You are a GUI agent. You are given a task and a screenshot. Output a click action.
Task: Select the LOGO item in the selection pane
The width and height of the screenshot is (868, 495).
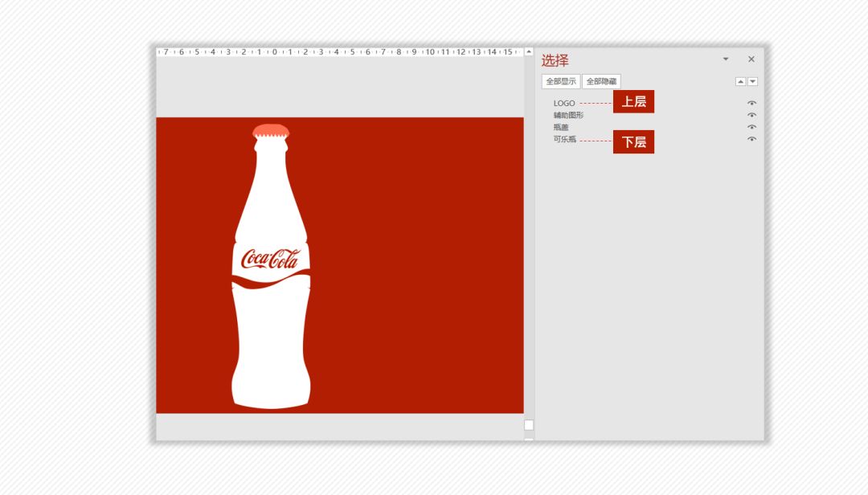point(564,103)
